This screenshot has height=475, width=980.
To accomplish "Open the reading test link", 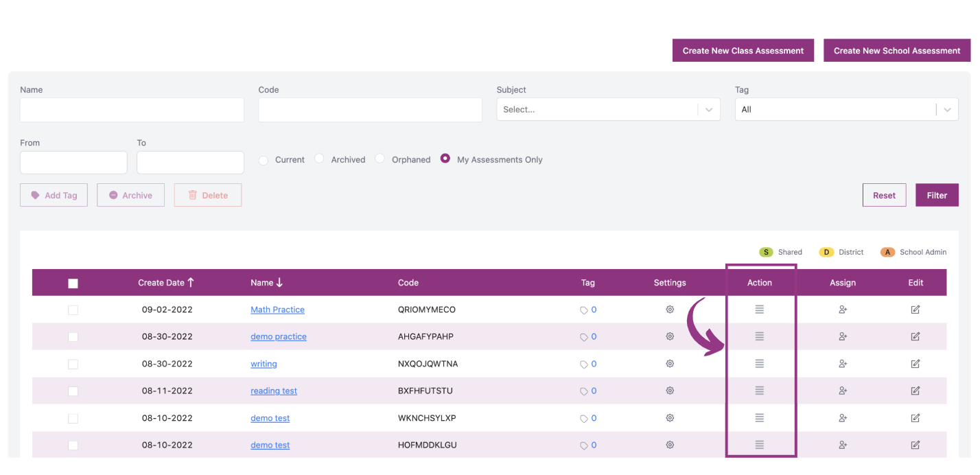I will (x=274, y=391).
